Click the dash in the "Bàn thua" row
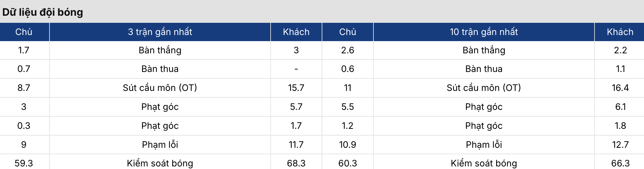Viewport: 644px width, 169px height. pyautogui.click(x=296, y=69)
